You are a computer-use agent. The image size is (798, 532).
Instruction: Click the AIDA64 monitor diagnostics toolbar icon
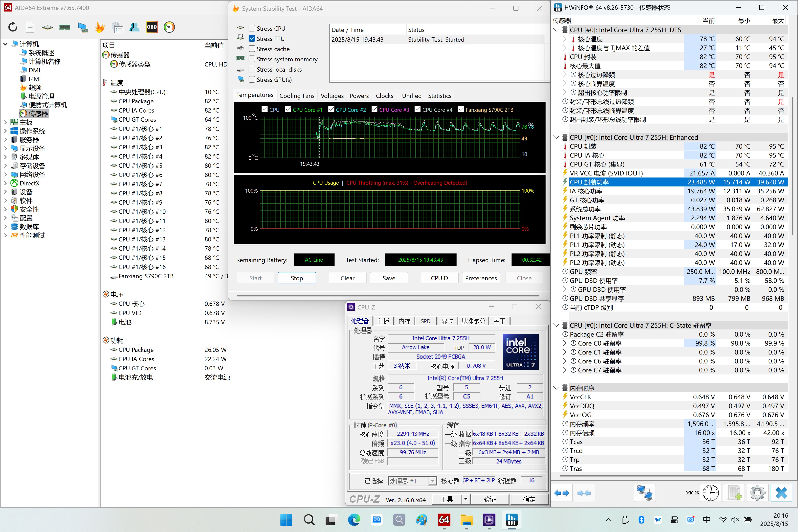point(82,27)
